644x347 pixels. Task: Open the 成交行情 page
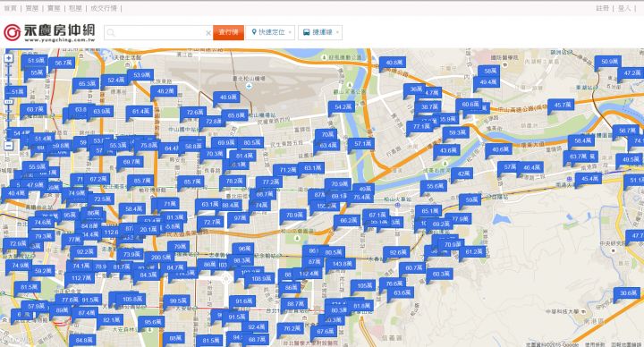point(104,8)
